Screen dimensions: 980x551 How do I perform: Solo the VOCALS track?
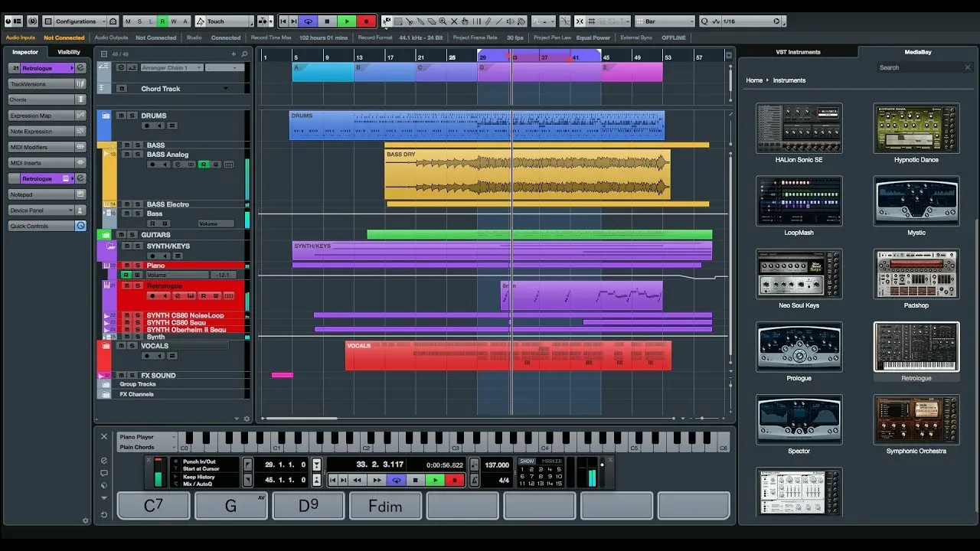[132, 346]
